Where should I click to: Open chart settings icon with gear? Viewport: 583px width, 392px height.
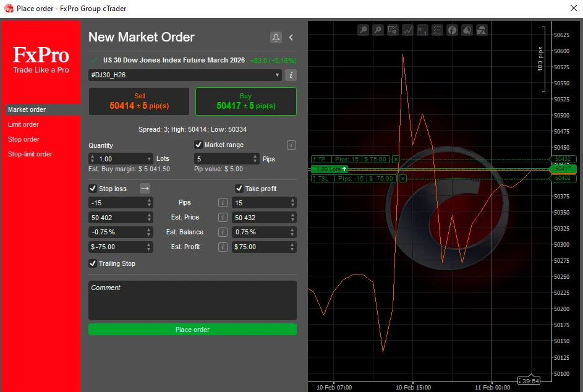click(393, 30)
